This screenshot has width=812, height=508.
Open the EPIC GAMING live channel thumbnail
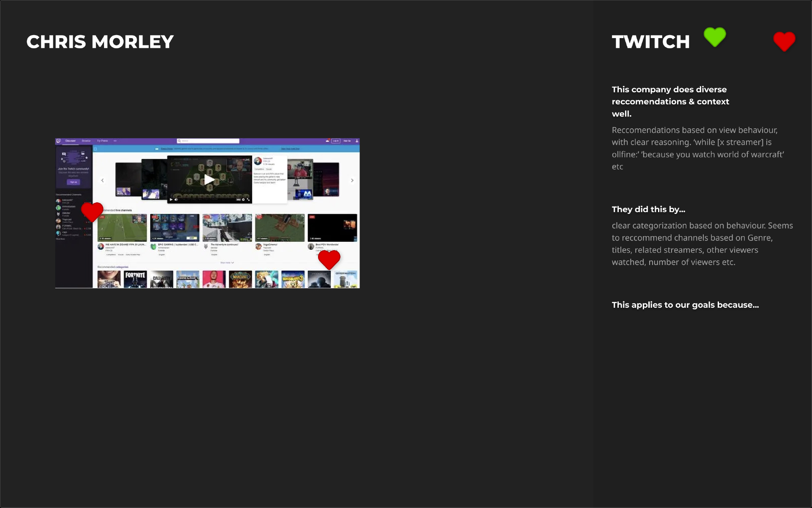tap(175, 228)
